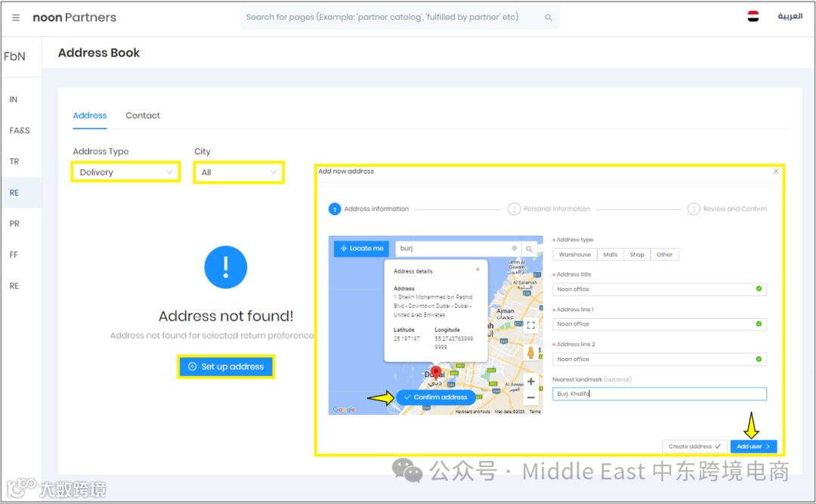Open the hamburger menu icon
Viewport: 816px width, 504px height.
tap(16, 17)
